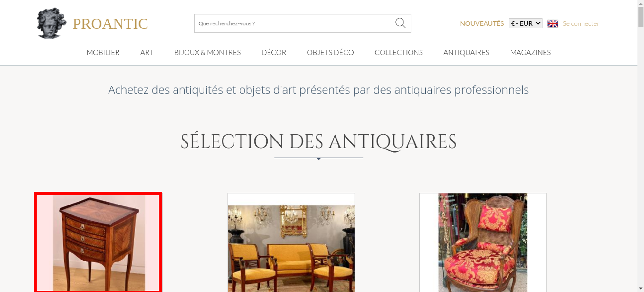Open the COLLECTIONS menu
Screen dimensions: 644x292
click(399, 52)
